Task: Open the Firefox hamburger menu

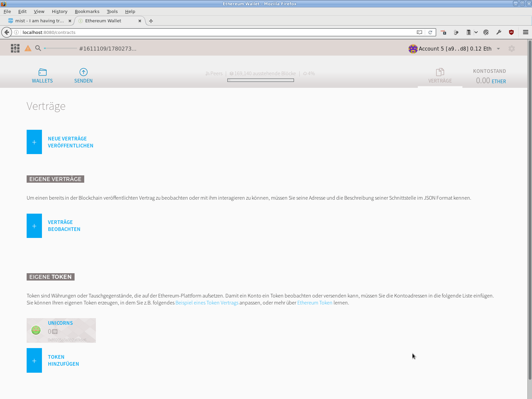Action: click(x=526, y=32)
